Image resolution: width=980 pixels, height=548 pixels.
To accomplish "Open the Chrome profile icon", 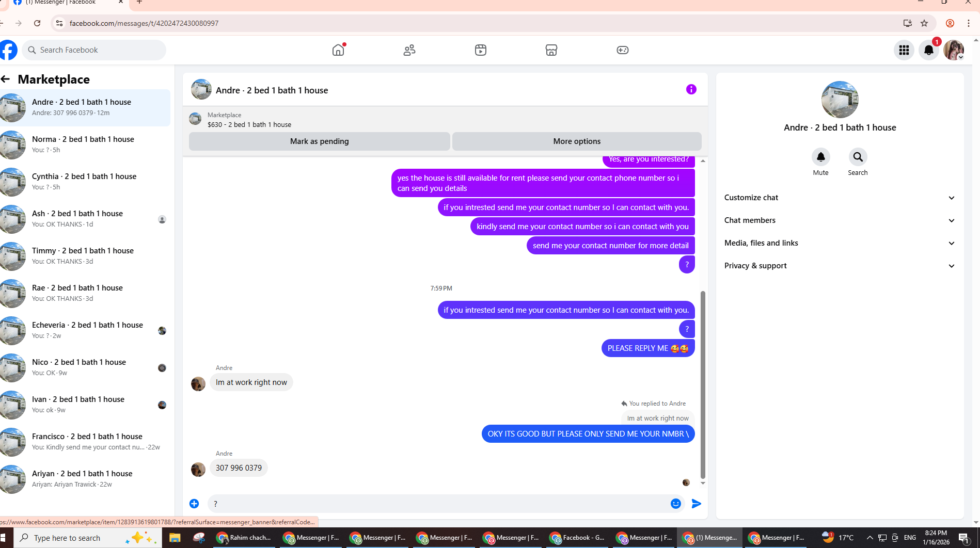I will (950, 23).
